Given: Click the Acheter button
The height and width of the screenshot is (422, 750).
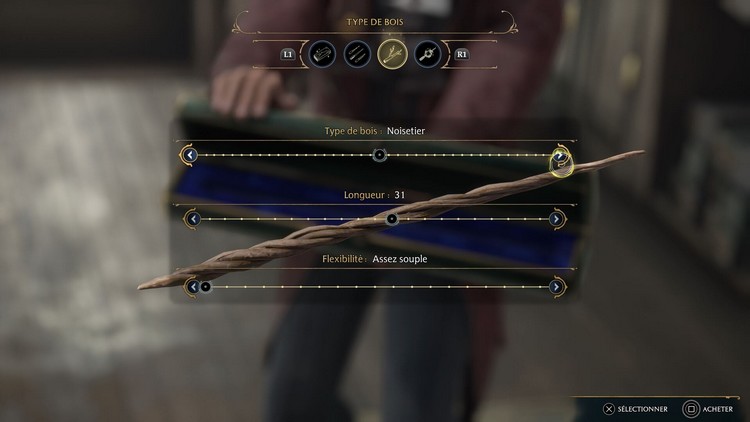Looking at the screenshot, I should click(708, 409).
